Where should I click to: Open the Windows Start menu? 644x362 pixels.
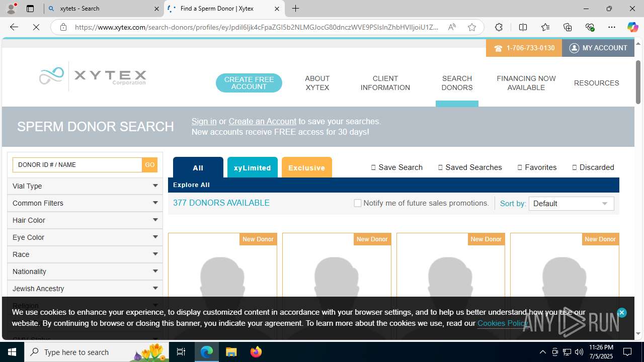click(12, 352)
